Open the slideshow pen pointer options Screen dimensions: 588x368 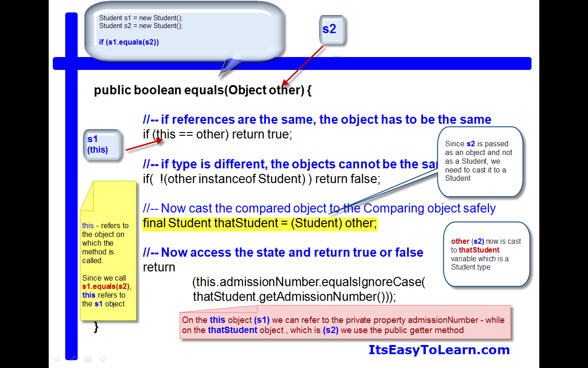click(x=72, y=358)
